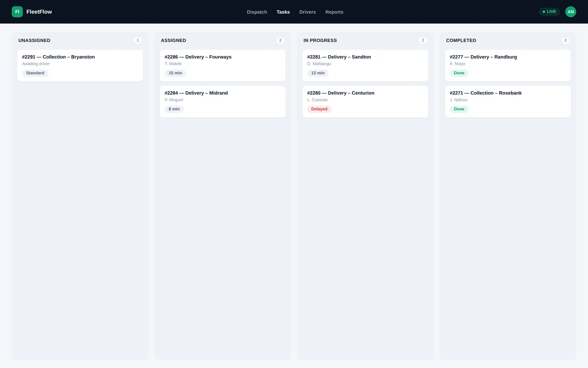Click the Assigned column count badge
Viewport: 588px width, 368px height.
(x=280, y=40)
